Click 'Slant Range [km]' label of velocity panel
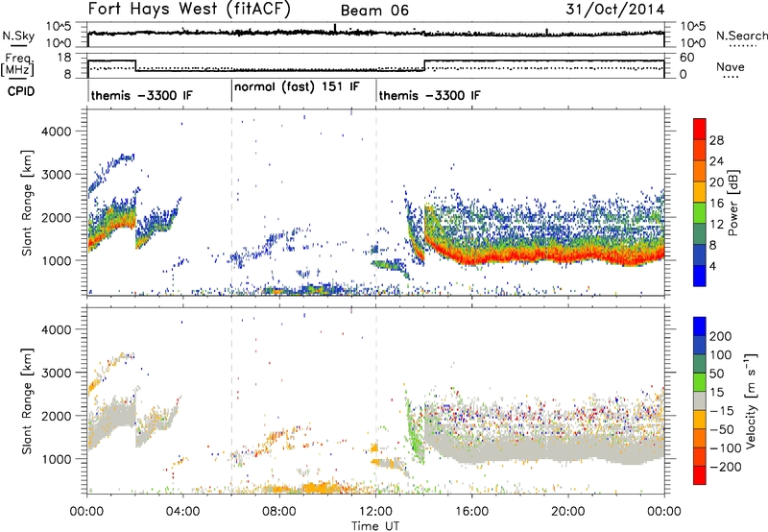This screenshot has width=768, height=532. click(x=27, y=400)
